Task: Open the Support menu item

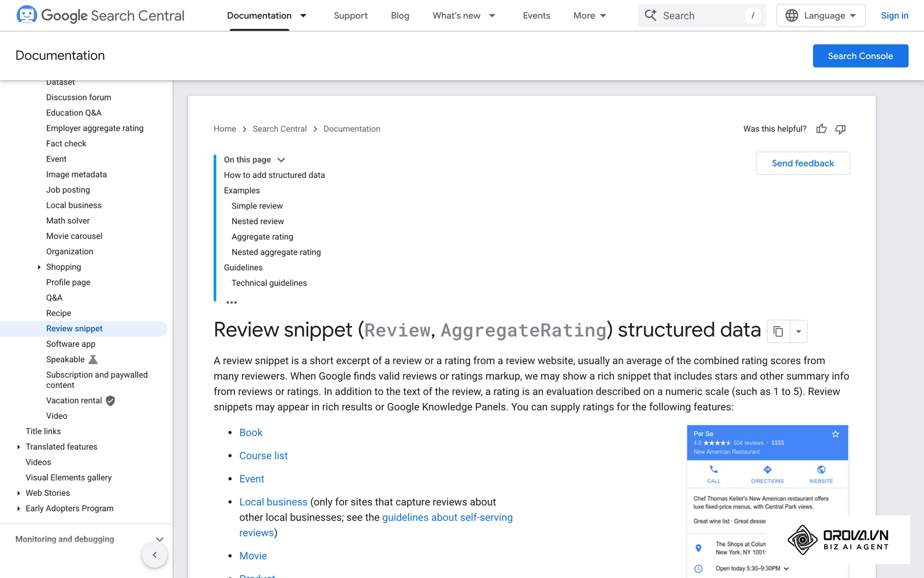Action: 351,16
